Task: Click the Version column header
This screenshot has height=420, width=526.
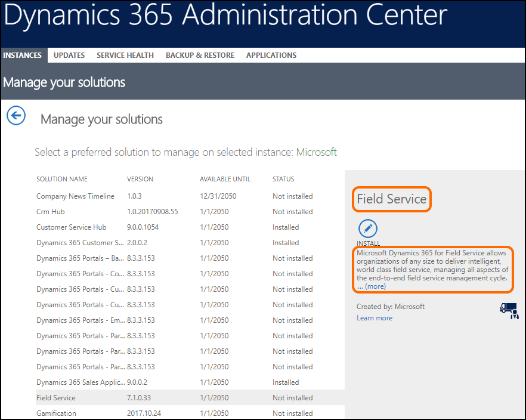Action: pyautogui.click(x=140, y=179)
